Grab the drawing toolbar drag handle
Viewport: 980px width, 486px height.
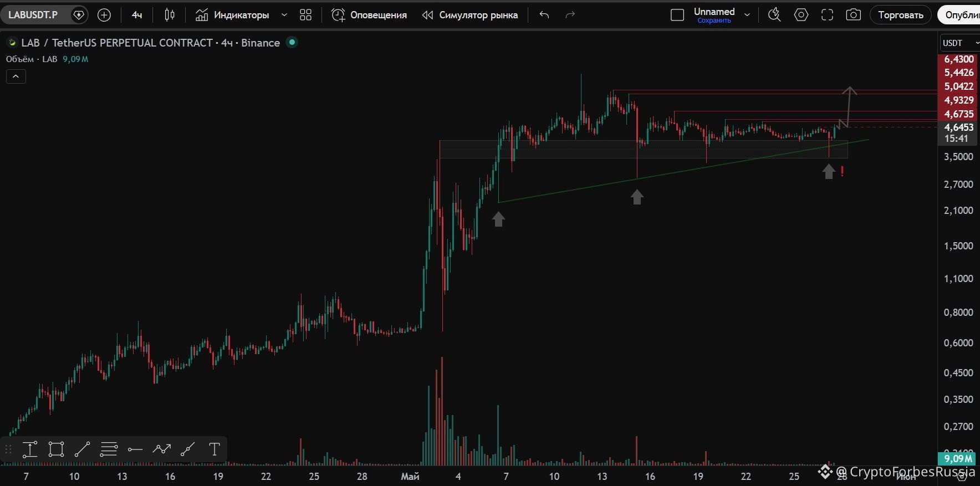coord(8,449)
